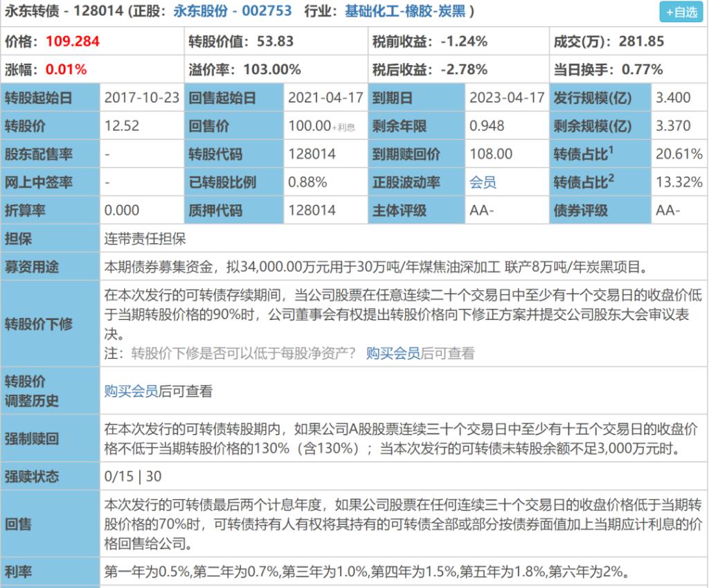Click the +自选 add to watchlist button

[681, 12]
